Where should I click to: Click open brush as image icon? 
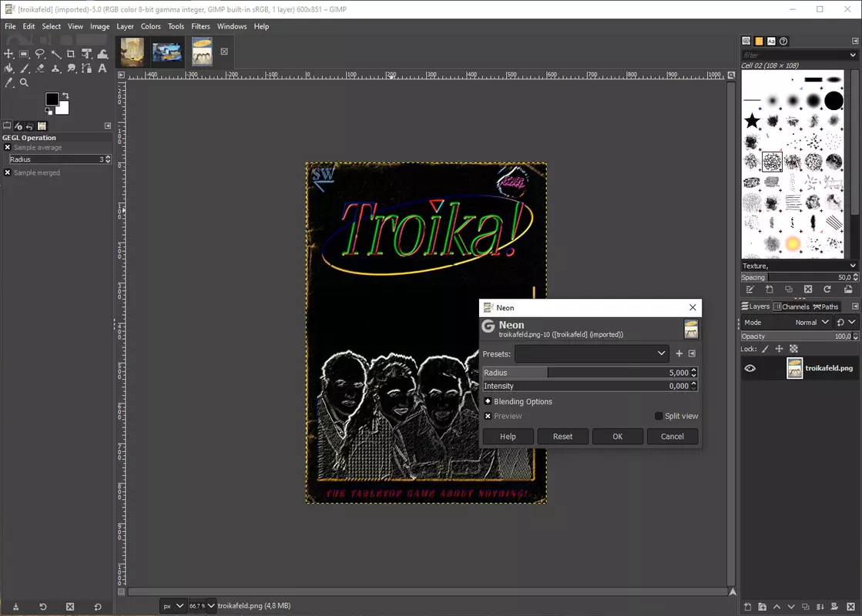pyautogui.click(x=848, y=290)
